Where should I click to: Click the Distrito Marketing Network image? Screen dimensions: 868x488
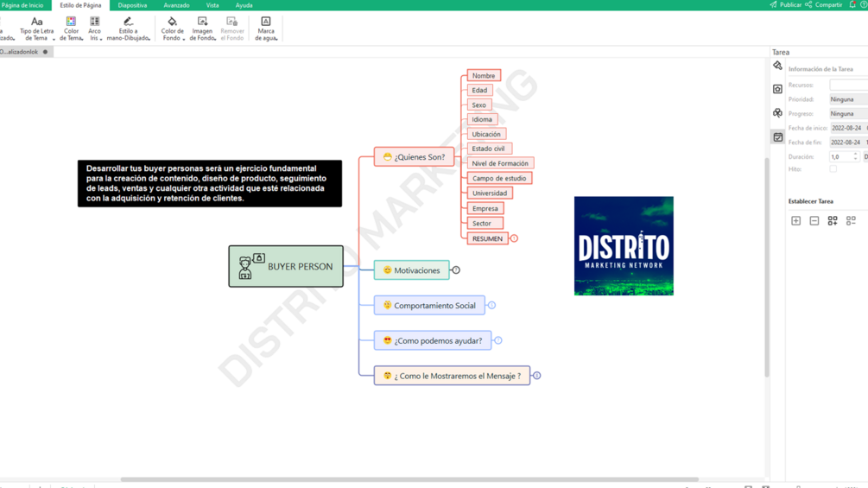pos(624,245)
